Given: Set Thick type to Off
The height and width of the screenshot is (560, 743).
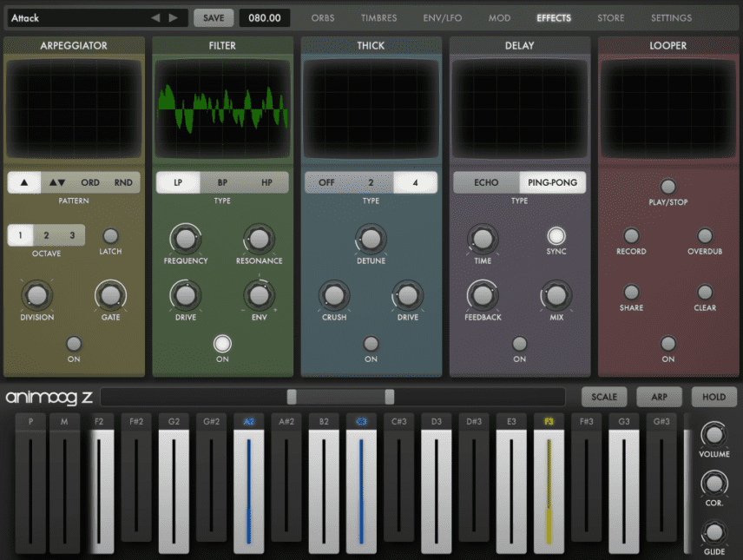Looking at the screenshot, I should [x=326, y=182].
